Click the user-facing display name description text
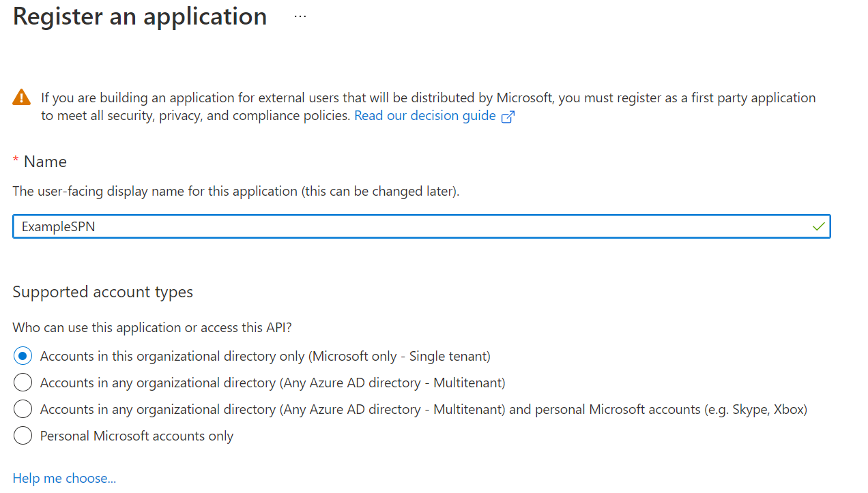 (235, 191)
